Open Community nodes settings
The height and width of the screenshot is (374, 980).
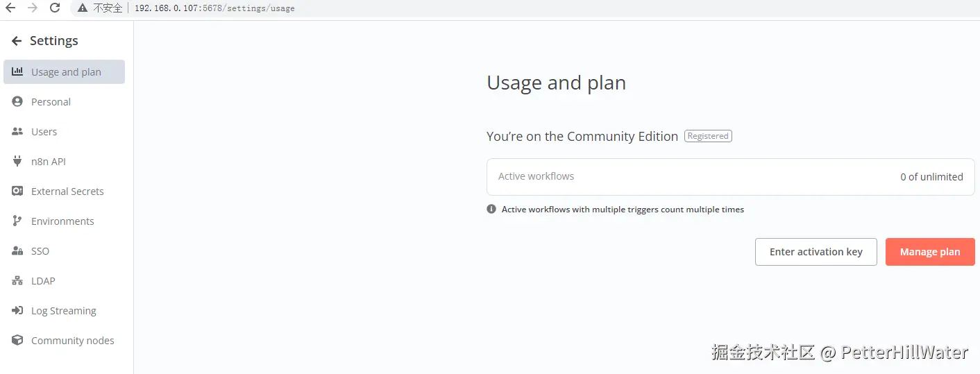(x=64, y=341)
